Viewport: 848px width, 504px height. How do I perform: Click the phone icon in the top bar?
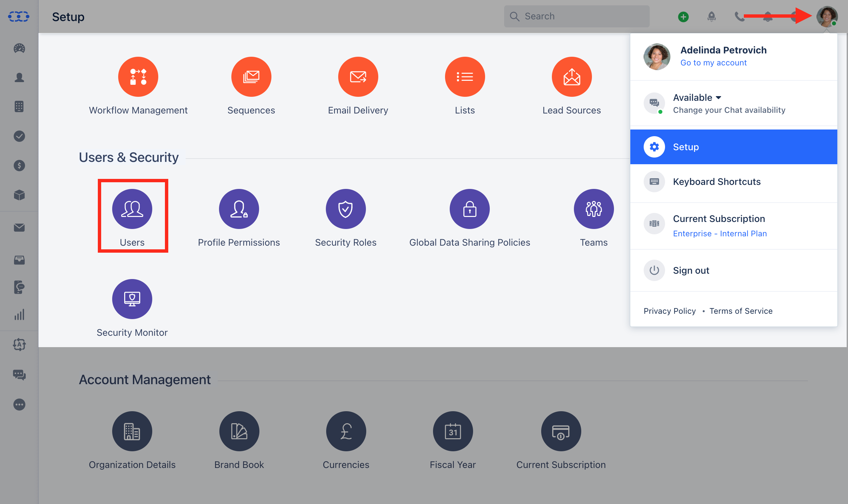(740, 16)
